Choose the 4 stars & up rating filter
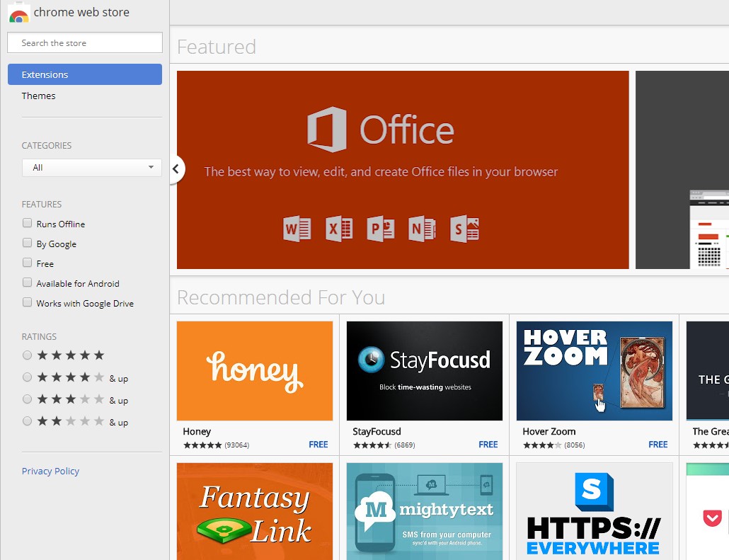The width and height of the screenshot is (729, 560). point(28,377)
